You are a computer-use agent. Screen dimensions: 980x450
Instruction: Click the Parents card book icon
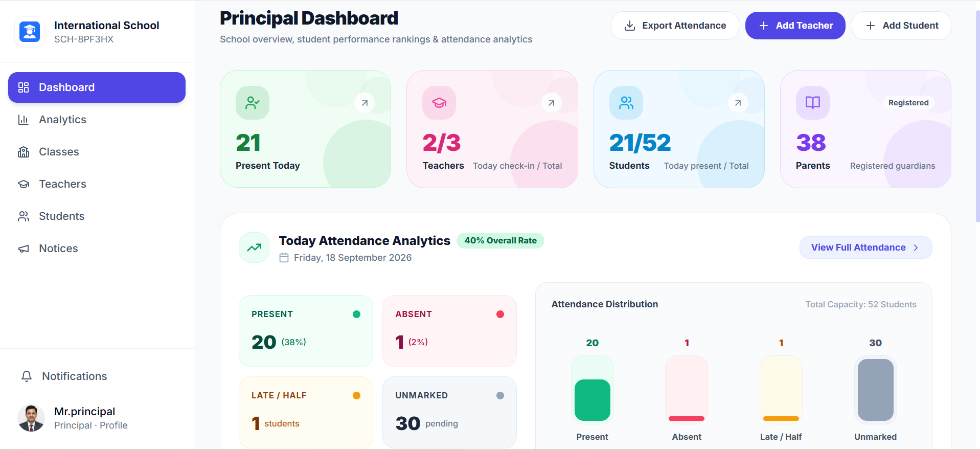pos(813,103)
